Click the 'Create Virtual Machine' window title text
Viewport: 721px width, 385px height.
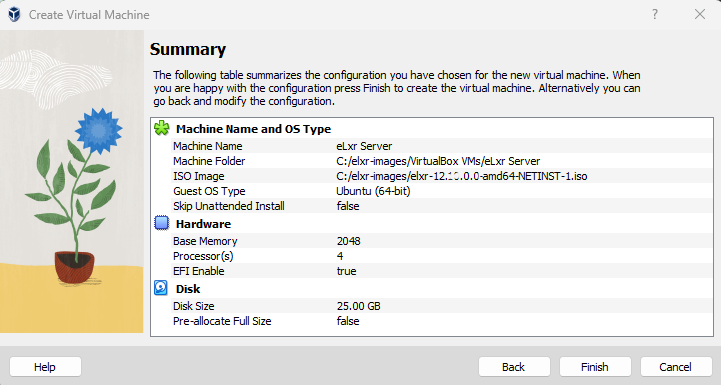[x=89, y=15]
